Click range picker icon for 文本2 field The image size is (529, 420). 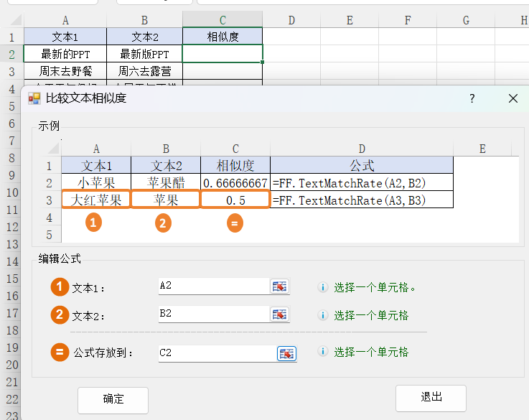pos(279,314)
